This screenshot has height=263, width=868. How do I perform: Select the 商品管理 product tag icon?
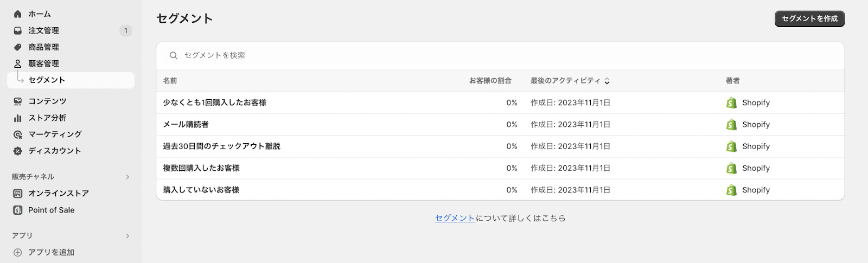pos(18,47)
